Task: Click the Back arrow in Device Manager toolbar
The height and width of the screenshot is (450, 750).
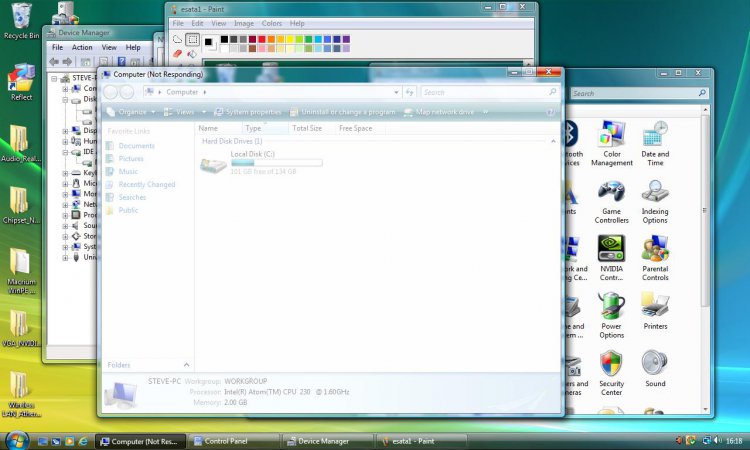Action: (54, 62)
